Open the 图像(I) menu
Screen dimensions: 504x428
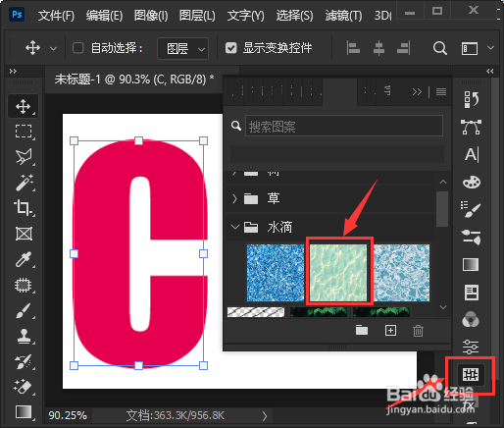click(x=151, y=15)
